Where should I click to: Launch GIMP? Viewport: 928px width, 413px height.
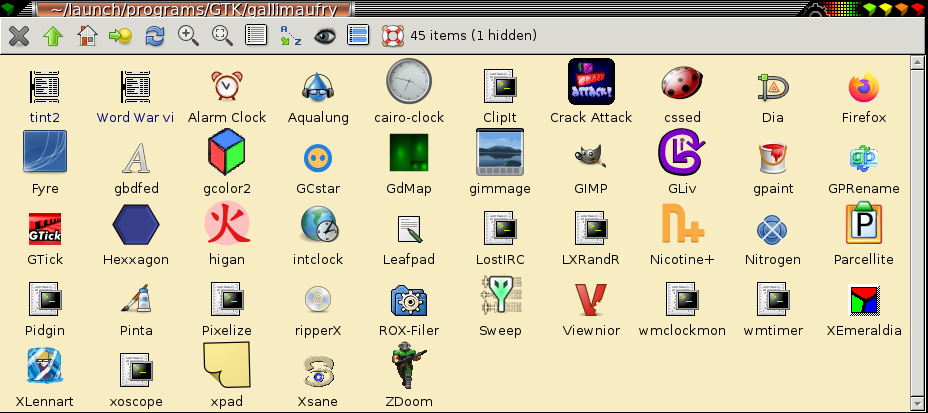(591, 156)
